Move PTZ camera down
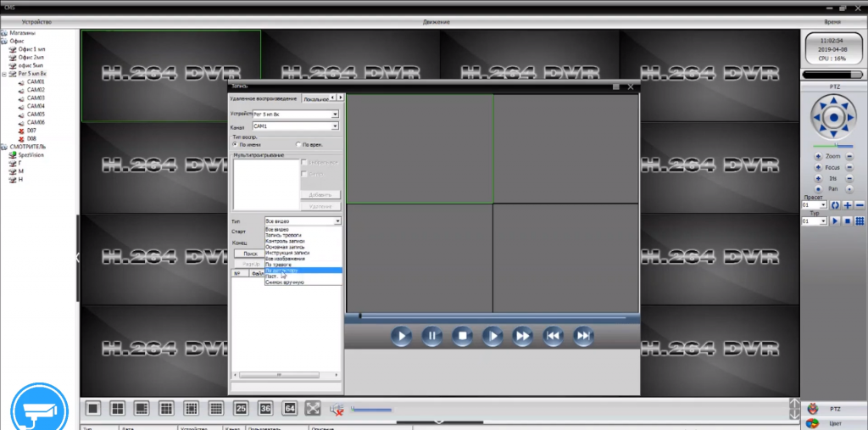The width and height of the screenshot is (868, 430). pyautogui.click(x=834, y=133)
